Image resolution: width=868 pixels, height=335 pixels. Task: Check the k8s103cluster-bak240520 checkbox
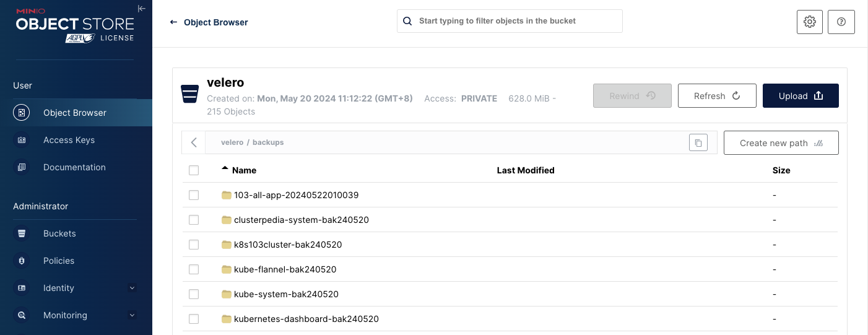(x=194, y=245)
